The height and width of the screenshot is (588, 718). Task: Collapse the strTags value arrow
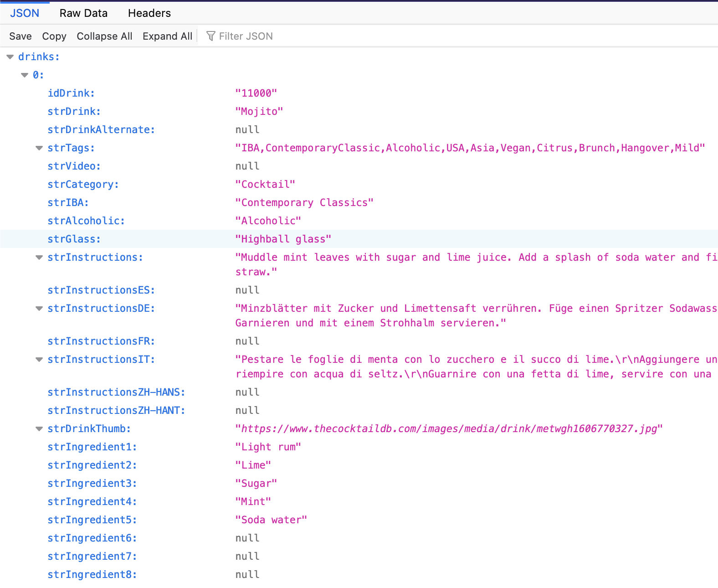[39, 148]
